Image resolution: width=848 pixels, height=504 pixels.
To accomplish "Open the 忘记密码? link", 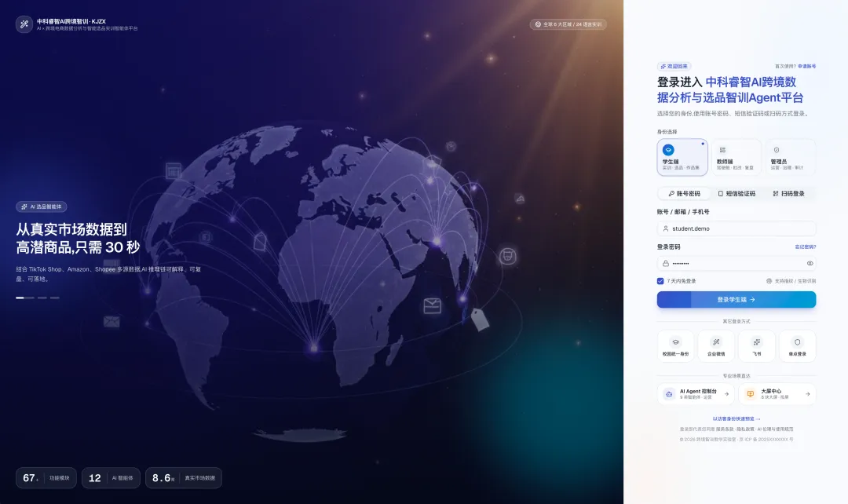I will click(x=806, y=247).
